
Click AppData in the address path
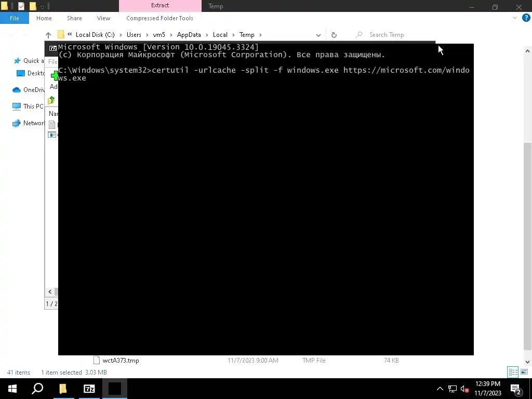point(189,35)
